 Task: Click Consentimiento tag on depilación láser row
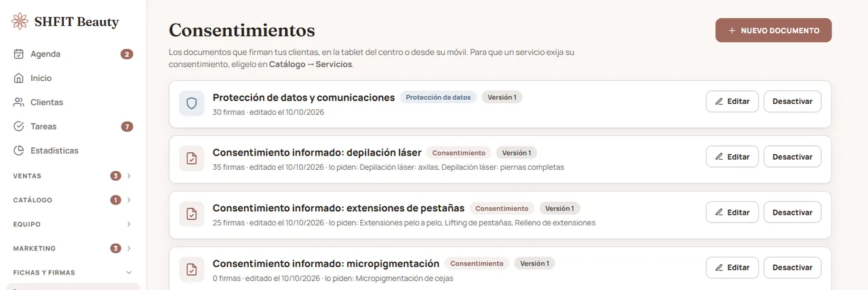pyautogui.click(x=459, y=153)
